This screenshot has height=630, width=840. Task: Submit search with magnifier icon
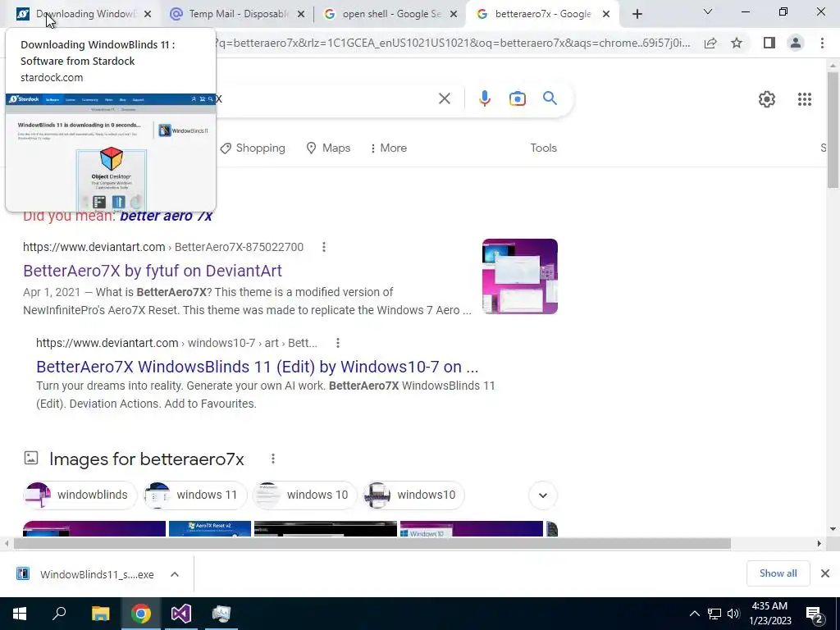click(x=550, y=98)
